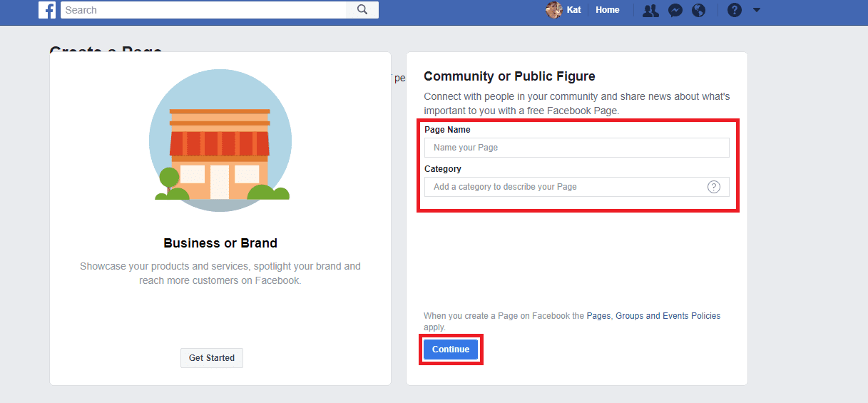The height and width of the screenshot is (403, 868).
Task: Click the Category input field
Action: 577,187
